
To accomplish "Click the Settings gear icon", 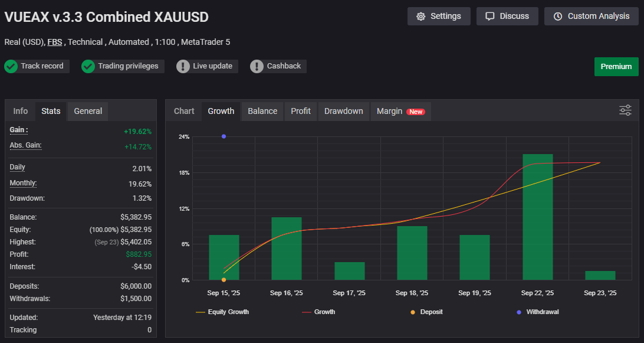I will coord(421,16).
